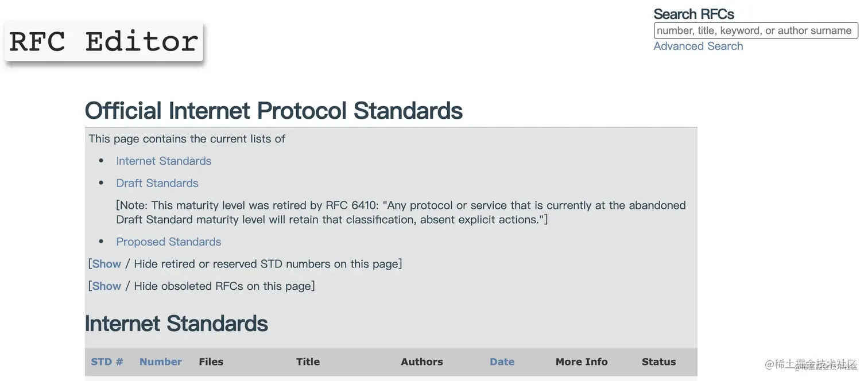
Task: Click the Title column header
Action: point(308,362)
